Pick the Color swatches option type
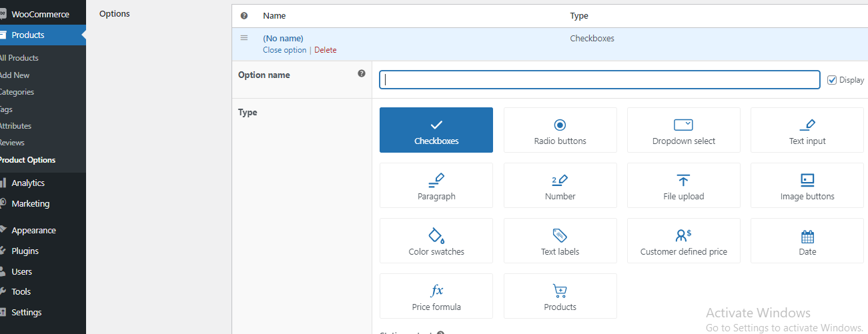This screenshot has height=334, width=868. click(x=436, y=241)
